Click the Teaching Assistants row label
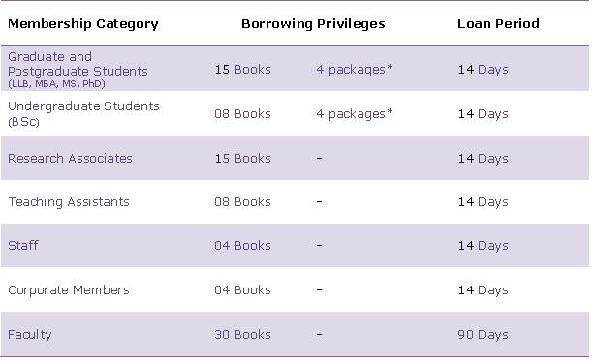 tap(69, 202)
